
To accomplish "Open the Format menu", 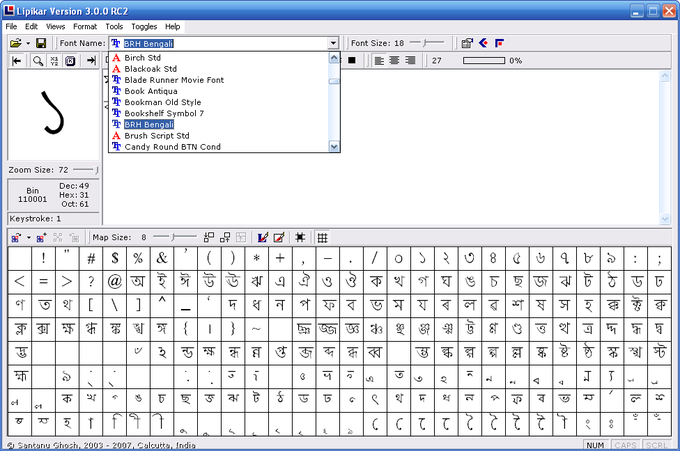I will pyautogui.click(x=85, y=26).
